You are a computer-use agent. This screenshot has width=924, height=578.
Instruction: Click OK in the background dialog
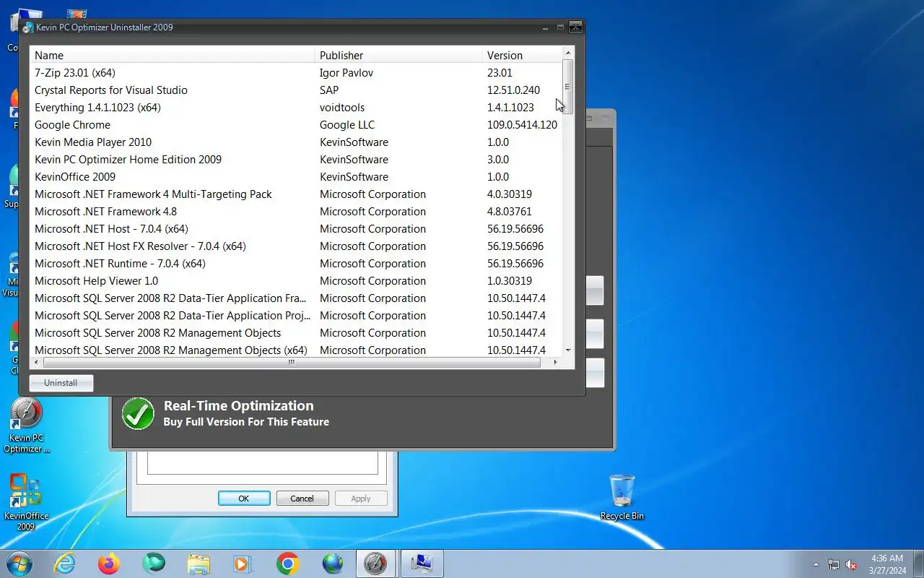pos(244,499)
